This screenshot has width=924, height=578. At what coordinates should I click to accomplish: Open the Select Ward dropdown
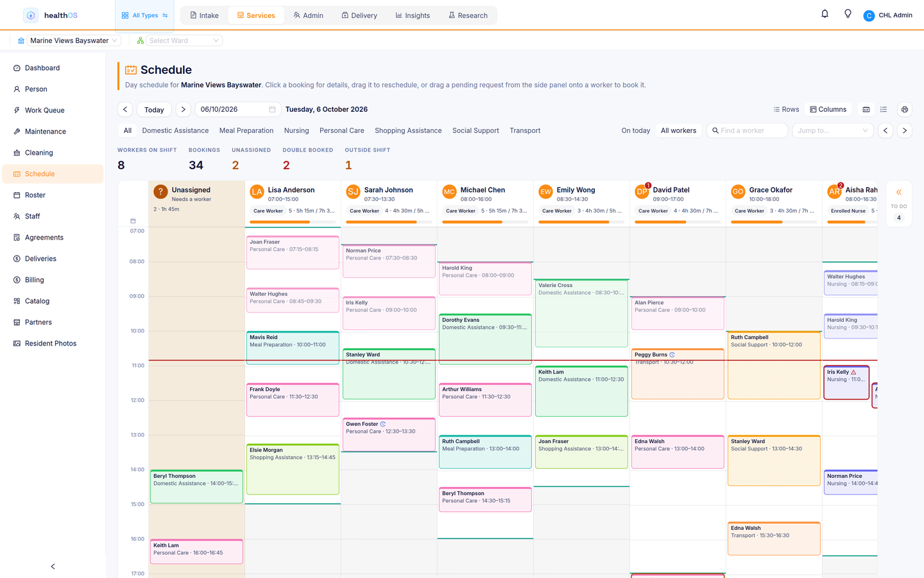point(184,40)
